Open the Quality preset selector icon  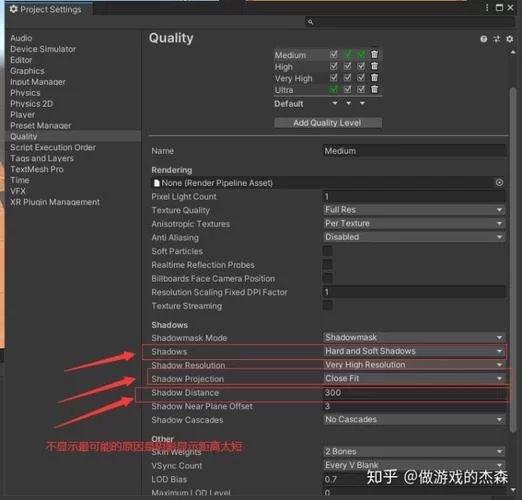[496, 39]
